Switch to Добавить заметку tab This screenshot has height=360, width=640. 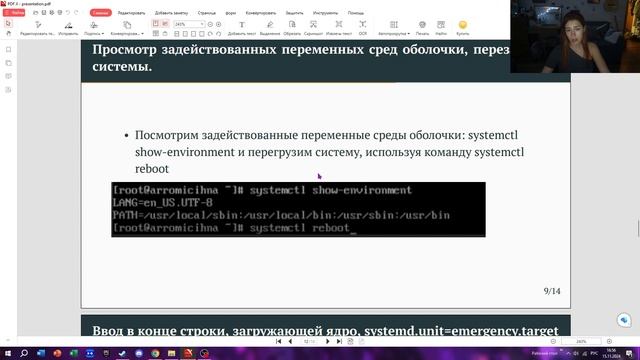point(171,13)
